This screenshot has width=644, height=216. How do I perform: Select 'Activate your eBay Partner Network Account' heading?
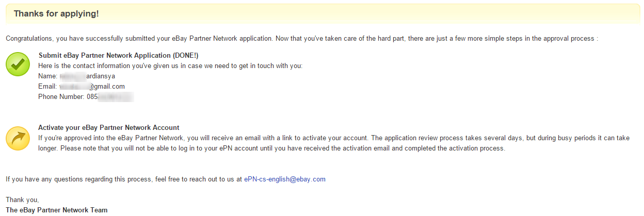coord(109,127)
